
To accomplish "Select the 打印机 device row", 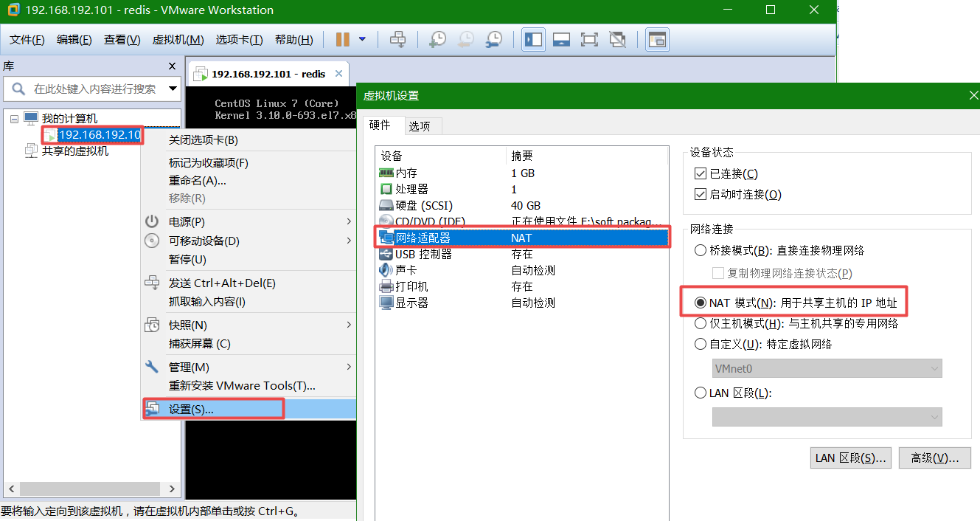I will point(522,286).
